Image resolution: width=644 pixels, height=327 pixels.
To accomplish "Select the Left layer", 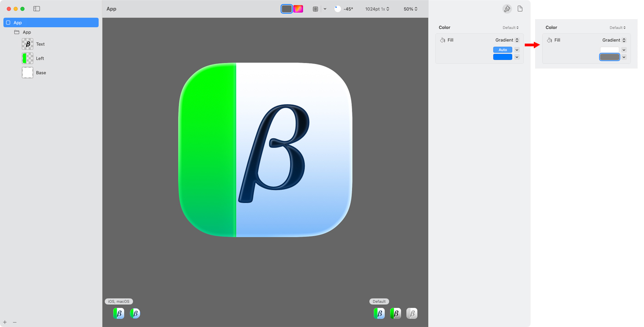I will (x=40, y=58).
